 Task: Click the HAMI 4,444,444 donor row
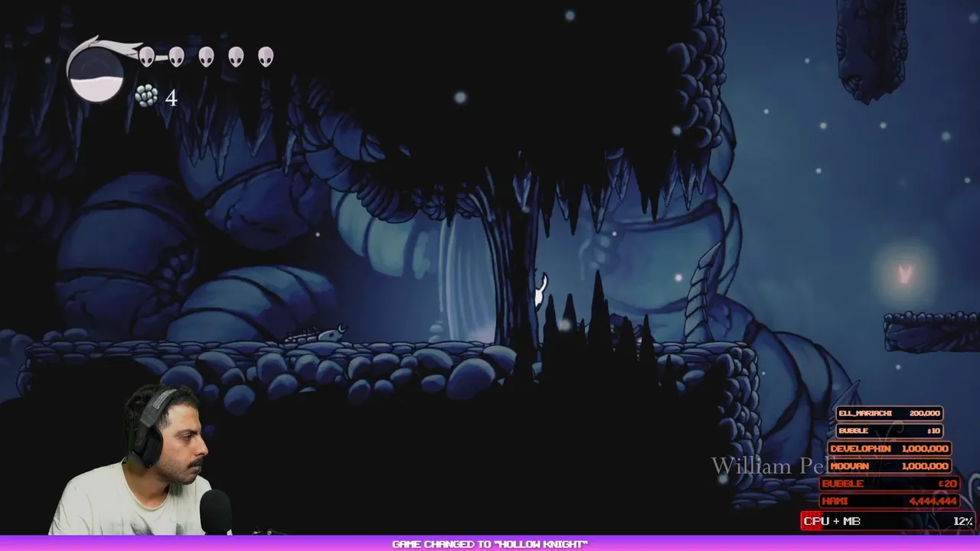pyautogui.click(x=890, y=501)
